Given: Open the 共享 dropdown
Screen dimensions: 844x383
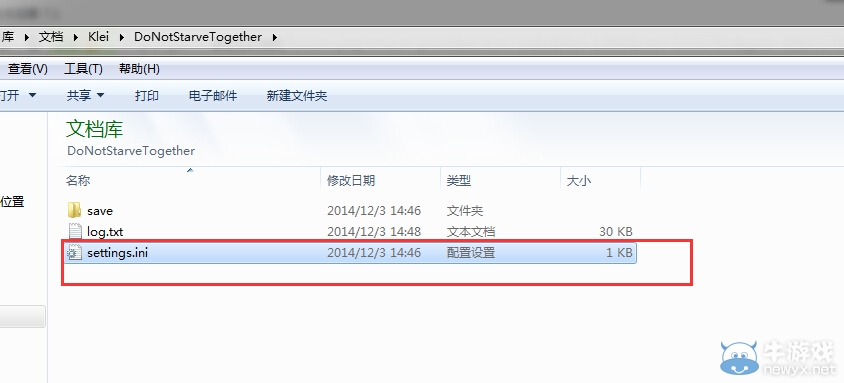Looking at the screenshot, I should click(x=85, y=96).
